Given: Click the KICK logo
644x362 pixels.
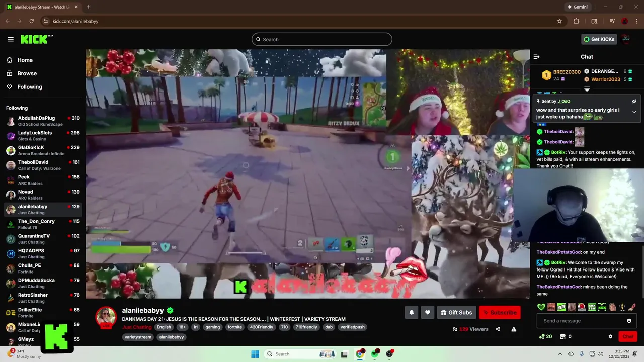Looking at the screenshot, I should point(37,39).
